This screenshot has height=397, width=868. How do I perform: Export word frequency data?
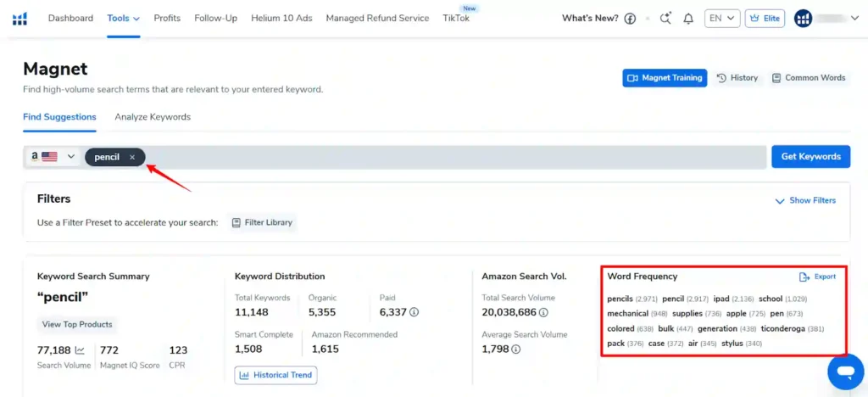tap(818, 277)
